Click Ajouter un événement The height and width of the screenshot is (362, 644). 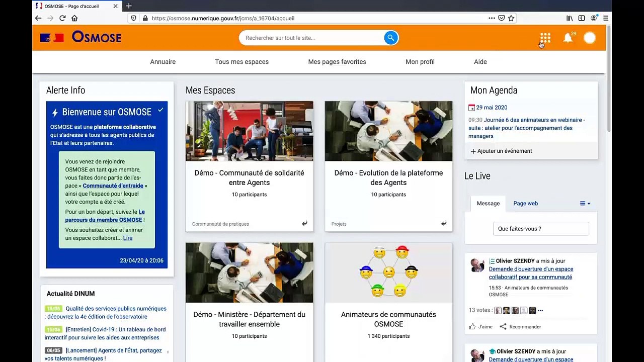(x=501, y=151)
